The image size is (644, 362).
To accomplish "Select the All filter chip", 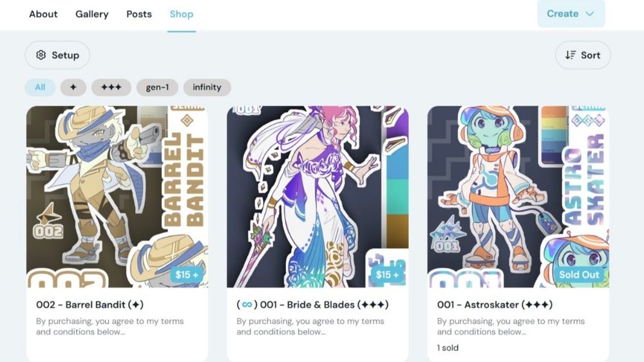I will tap(40, 87).
